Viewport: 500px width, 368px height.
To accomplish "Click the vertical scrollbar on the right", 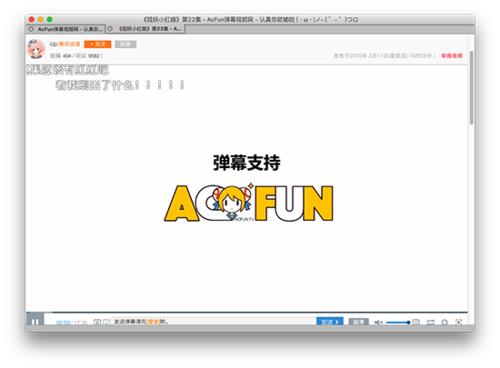I will 471,88.
